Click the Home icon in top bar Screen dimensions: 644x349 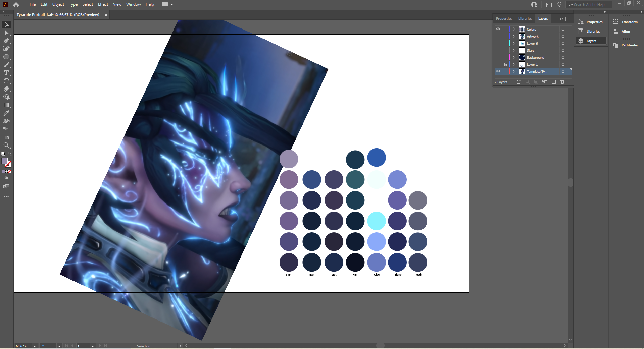pos(16,5)
